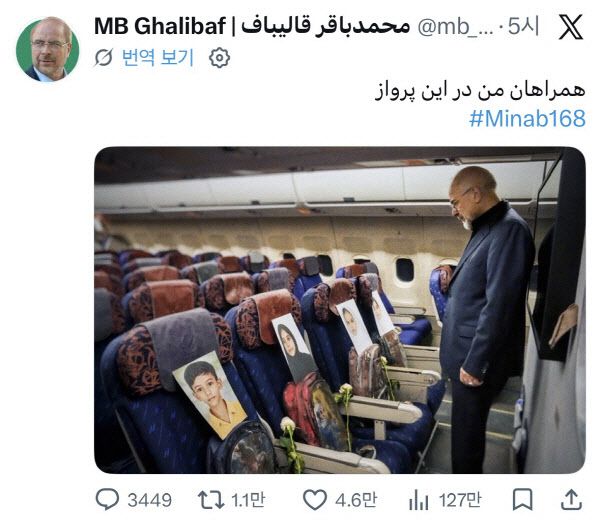Screen dimensions: 600x522
Task: View post analytics bar chart icon
Action: point(418,500)
